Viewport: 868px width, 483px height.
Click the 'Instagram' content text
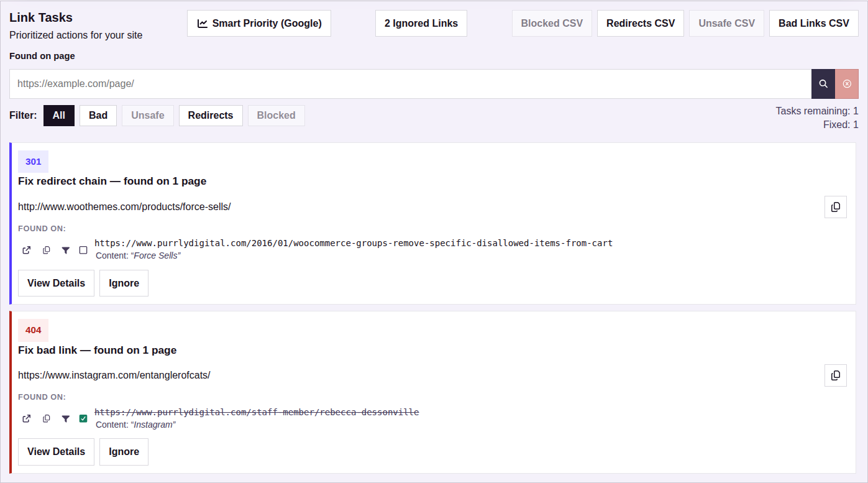pyautogui.click(x=153, y=425)
